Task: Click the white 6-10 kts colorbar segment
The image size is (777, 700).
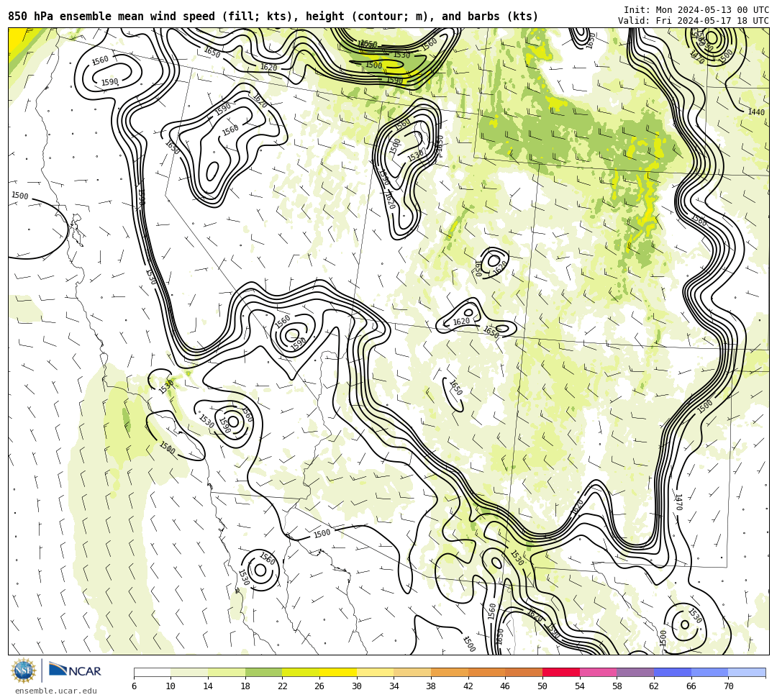Action: [x=152, y=672]
